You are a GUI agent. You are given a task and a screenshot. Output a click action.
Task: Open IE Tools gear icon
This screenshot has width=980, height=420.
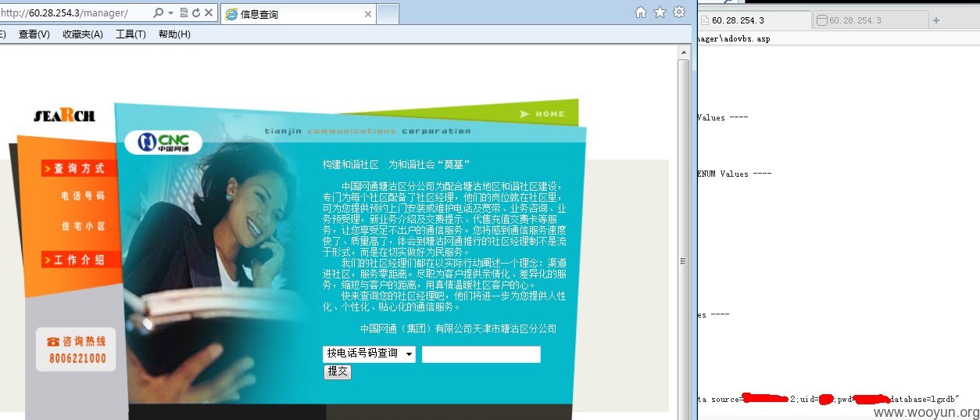click(679, 12)
